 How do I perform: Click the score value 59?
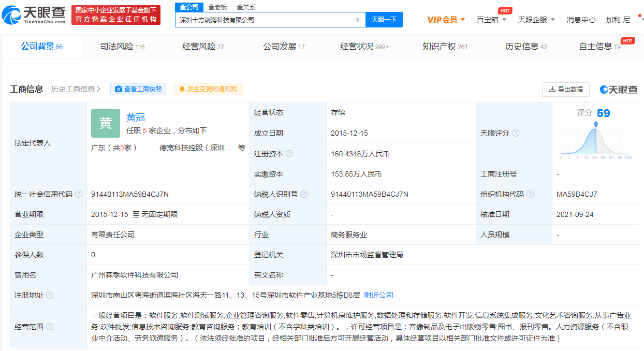pos(603,113)
